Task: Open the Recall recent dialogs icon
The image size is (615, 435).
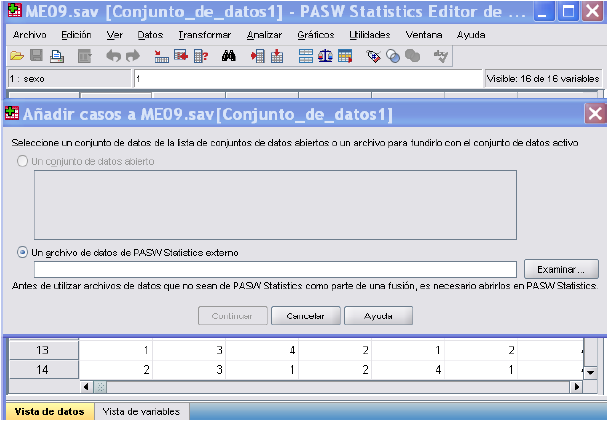Action: point(84,56)
